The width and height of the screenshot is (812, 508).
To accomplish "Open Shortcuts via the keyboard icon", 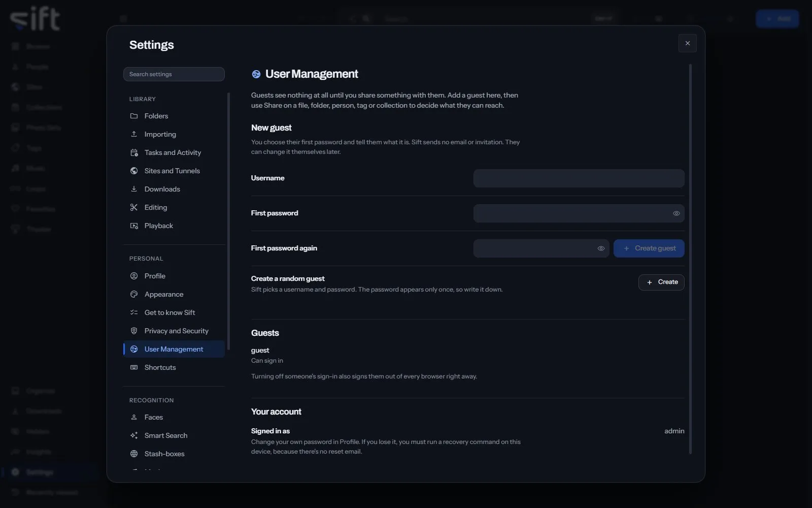I will tap(134, 367).
